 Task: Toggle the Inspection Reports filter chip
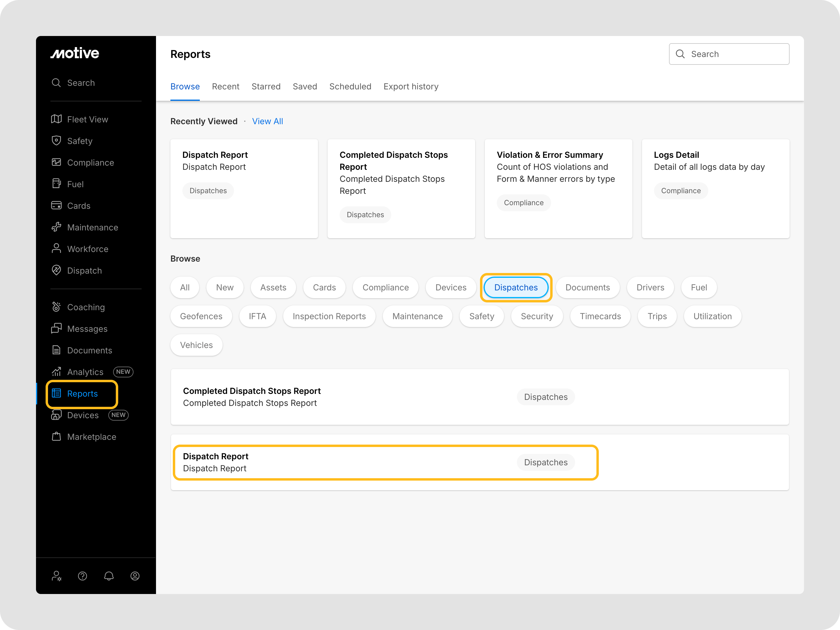tap(329, 316)
